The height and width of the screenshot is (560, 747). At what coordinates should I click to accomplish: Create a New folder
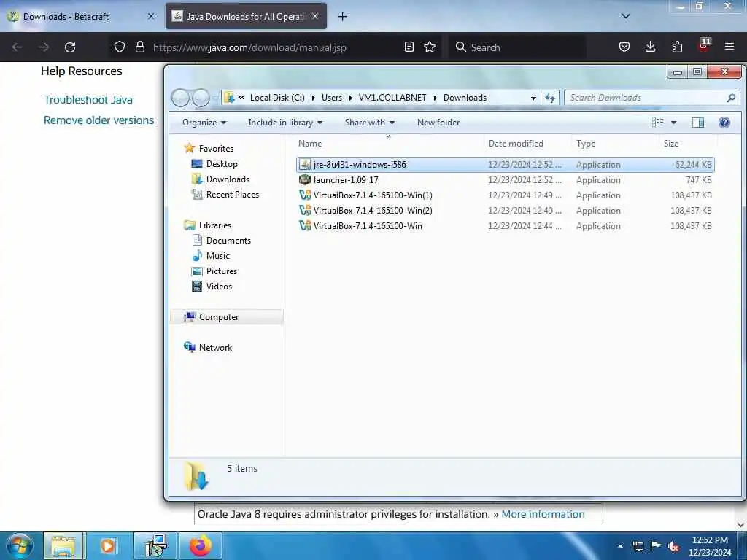click(x=438, y=122)
